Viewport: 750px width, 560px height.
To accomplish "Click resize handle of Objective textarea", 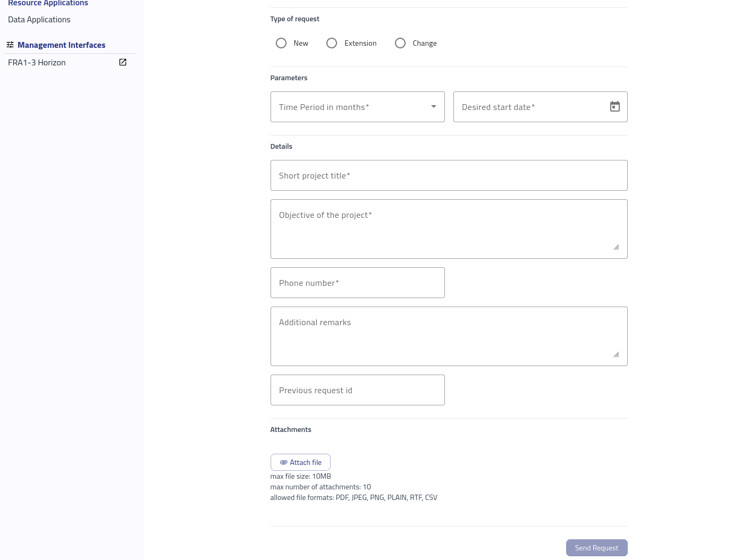I will pyautogui.click(x=616, y=247).
